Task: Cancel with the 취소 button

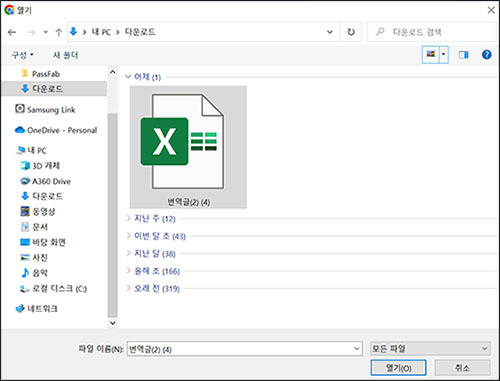Action: (462, 368)
